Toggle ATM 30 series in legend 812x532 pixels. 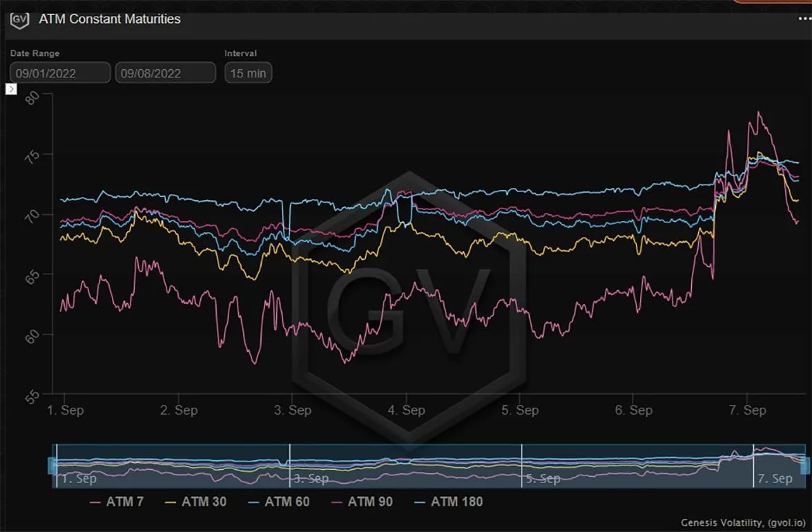coord(195,502)
